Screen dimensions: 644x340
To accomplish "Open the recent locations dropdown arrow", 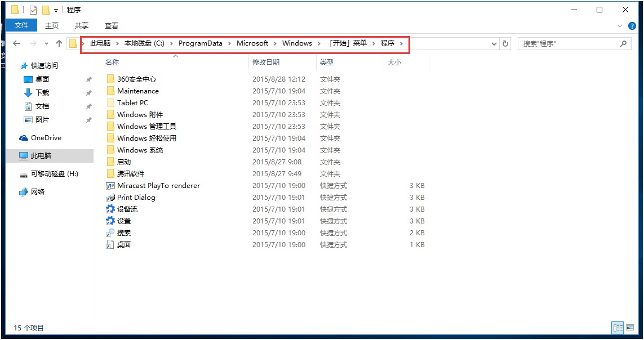I will tap(46, 43).
